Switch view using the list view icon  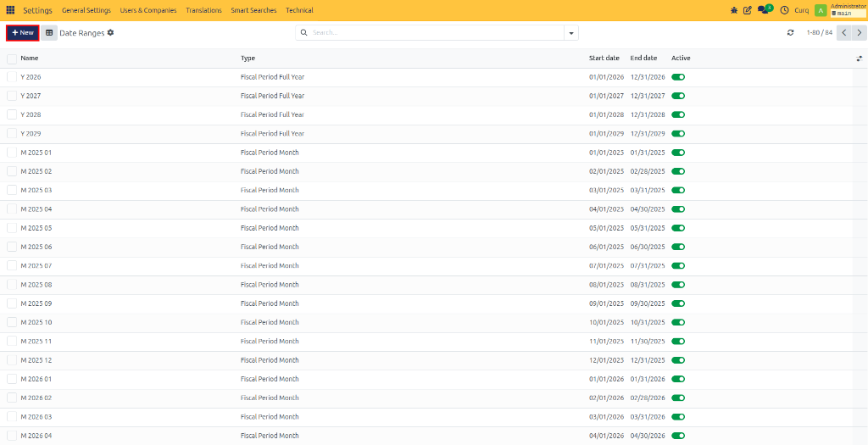[x=49, y=33]
